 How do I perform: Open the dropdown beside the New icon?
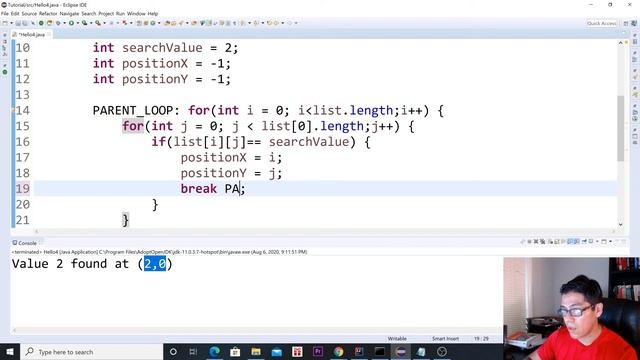coord(11,23)
